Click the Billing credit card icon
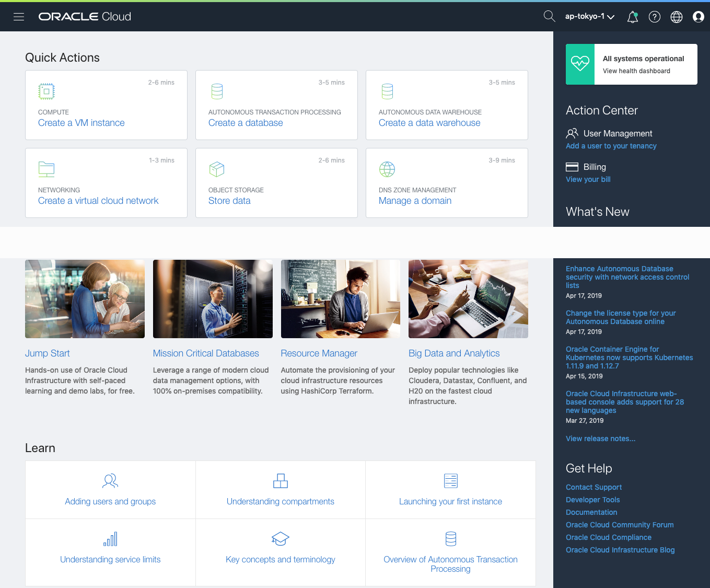Viewport: 710px width, 588px height. 572,167
